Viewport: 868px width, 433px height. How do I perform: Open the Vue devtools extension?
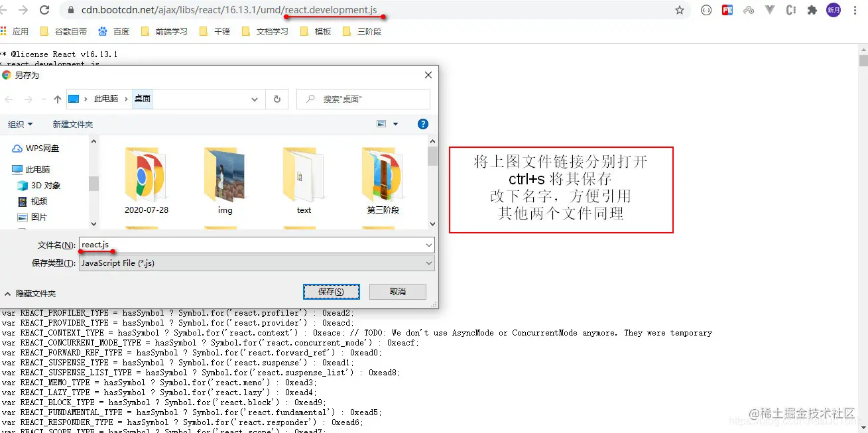pyautogui.click(x=769, y=10)
